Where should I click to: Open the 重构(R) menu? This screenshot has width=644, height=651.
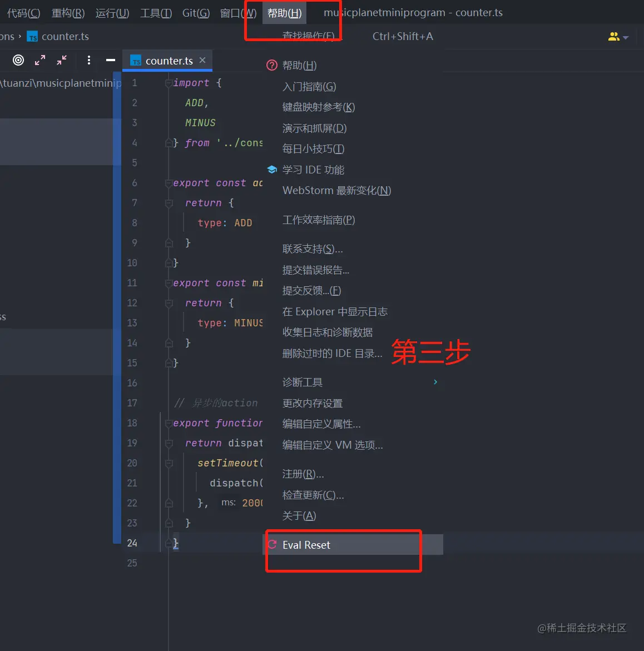68,13
